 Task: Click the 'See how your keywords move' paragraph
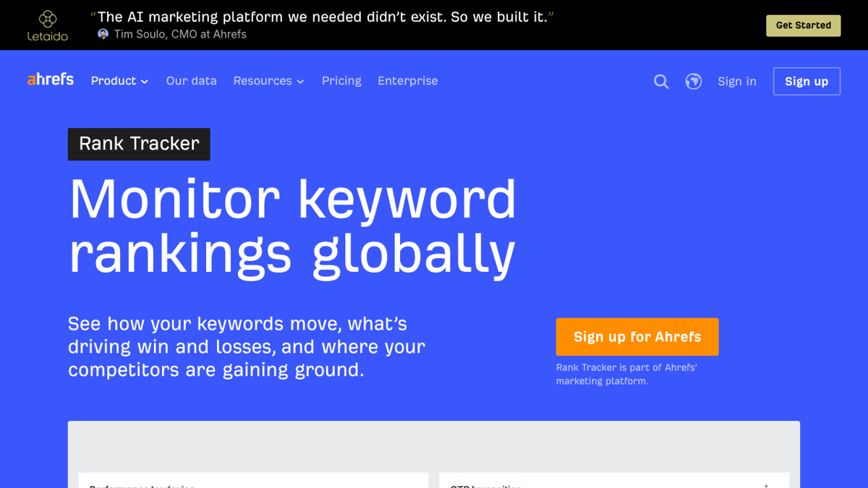tap(247, 347)
